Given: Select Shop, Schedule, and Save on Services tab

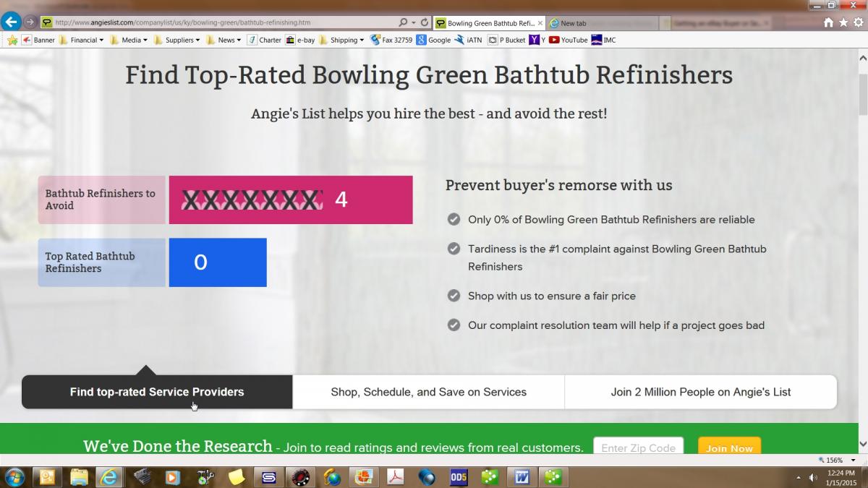Looking at the screenshot, I should 429,392.
